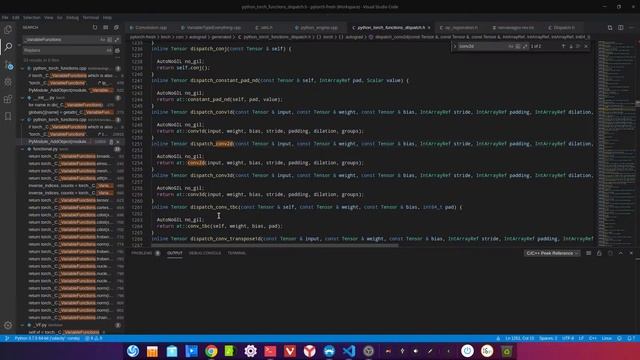The image size is (640, 360).
Task: Open the Run and Debug view icon
Action: click(8, 82)
